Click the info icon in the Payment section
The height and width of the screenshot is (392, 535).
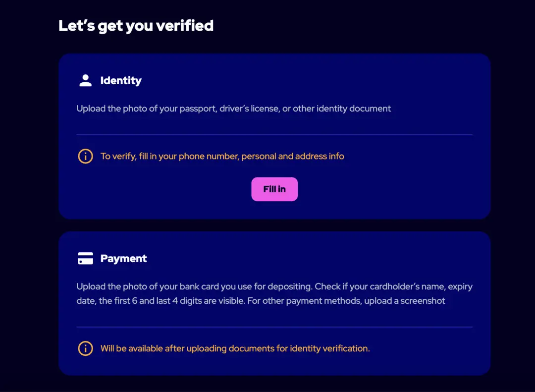85,348
